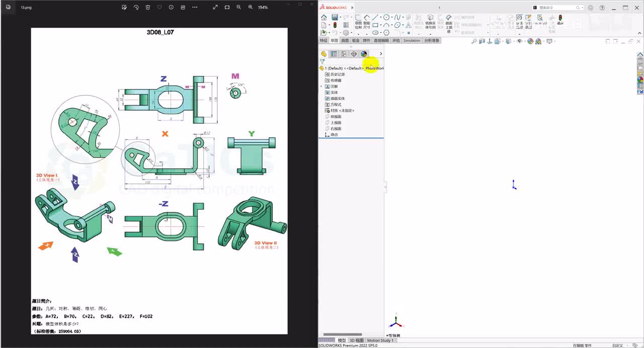Click the Convert Entities (转换实体引用) tool

(x=430, y=20)
